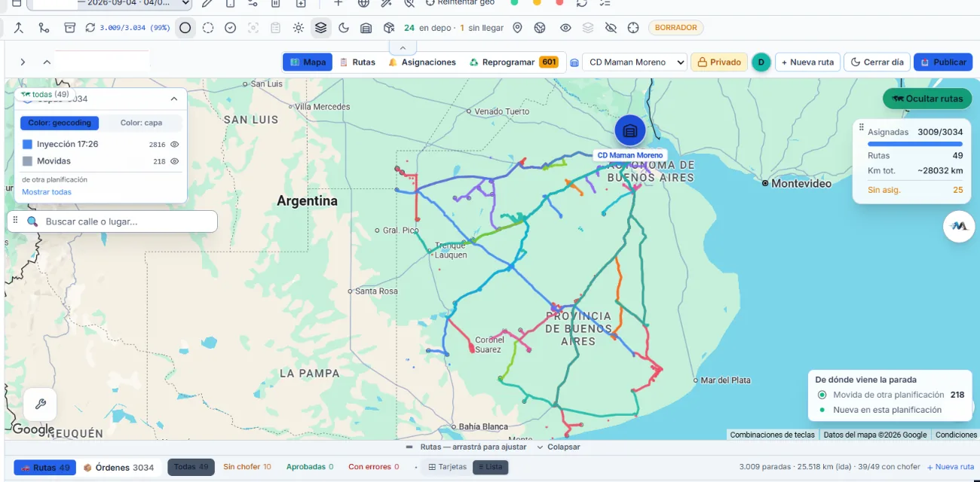Click the green D user avatar
The width and height of the screenshot is (980, 482).
pos(761,62)
